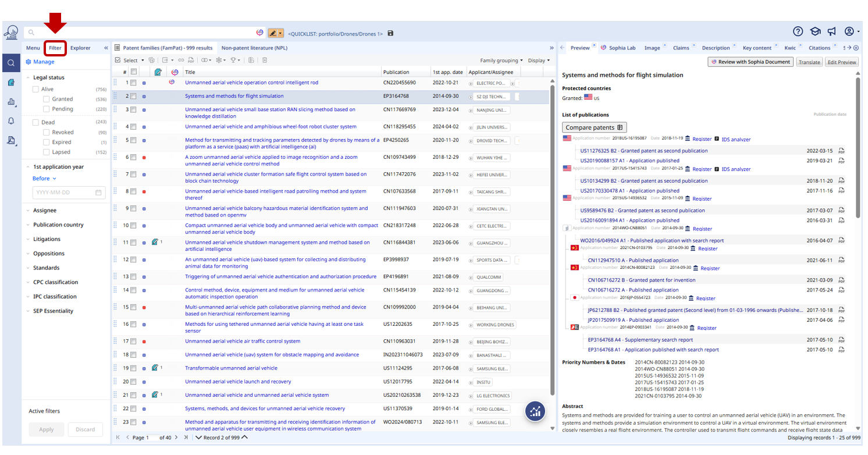
Task: Click the red status dot on row 6
Action: pyautogui.click(x=144, y=158)
